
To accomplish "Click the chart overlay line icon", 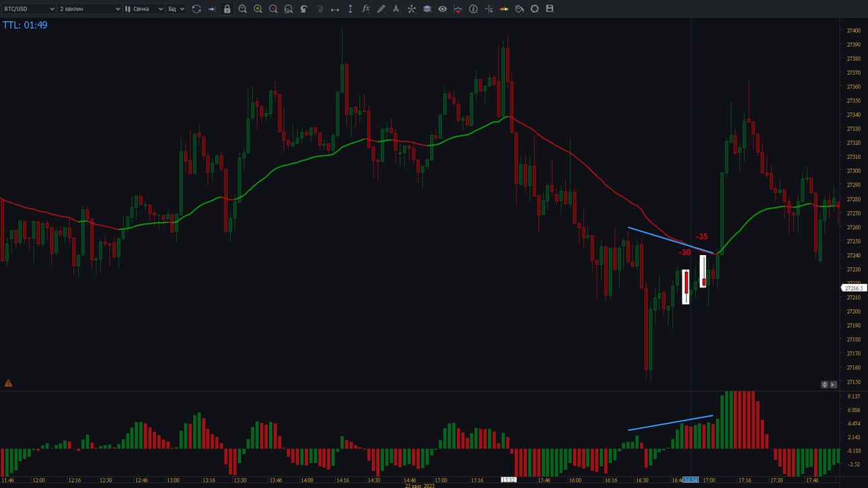I will point(458,9).
